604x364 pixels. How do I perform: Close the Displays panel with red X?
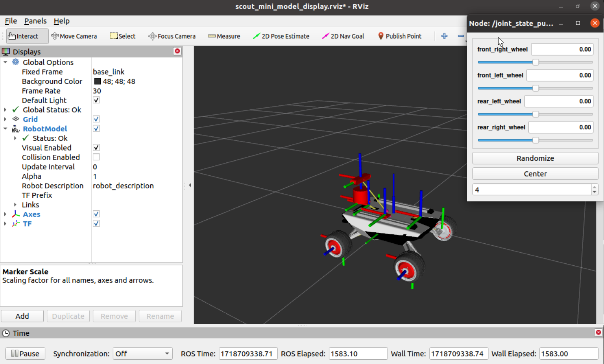[x=177, y=51]
